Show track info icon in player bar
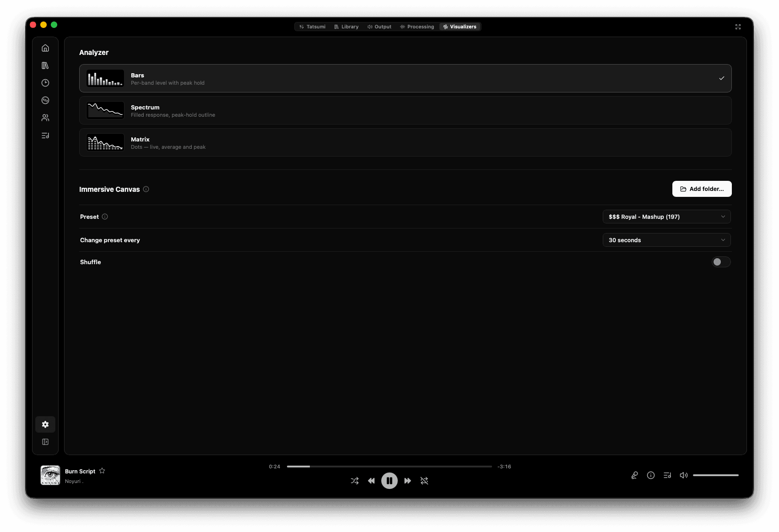779x532 pixels. [x=651, y=475]
